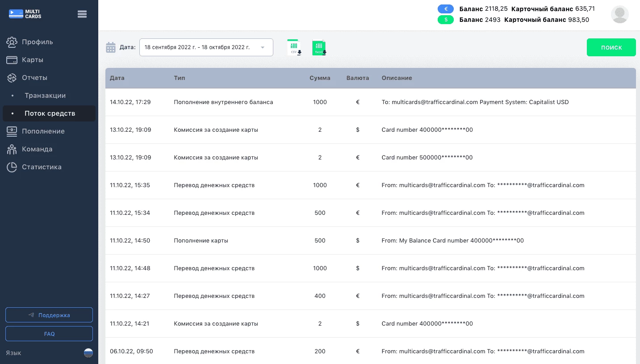
Task: Download report as CSV file
Action: tap(294, 47)
